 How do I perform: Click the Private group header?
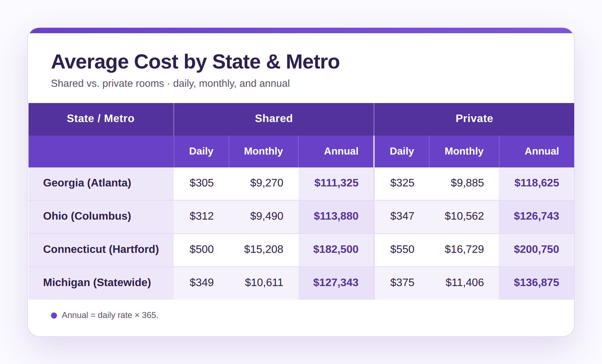[x=474, y=119]
